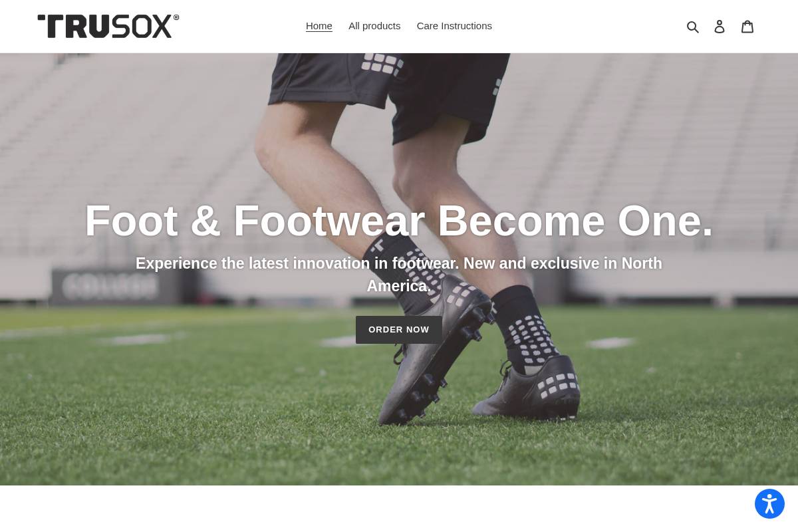Go to the Home menu item

[319, 26]
